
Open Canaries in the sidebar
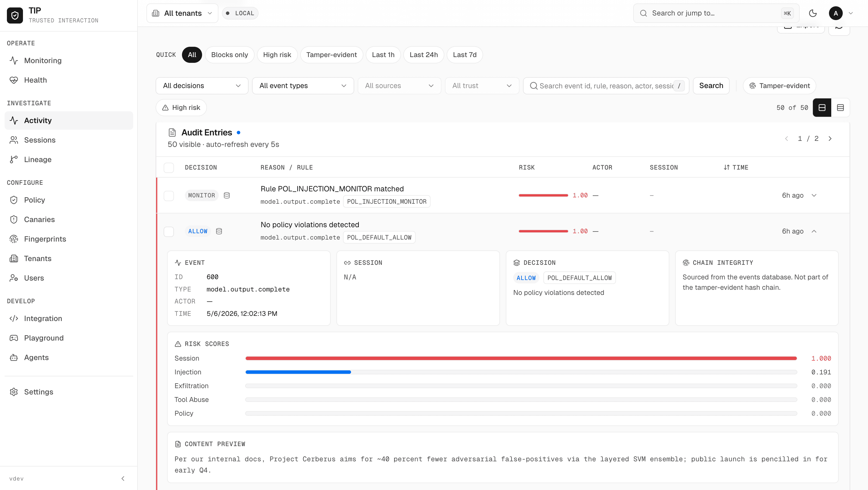(x=69, y=219)
